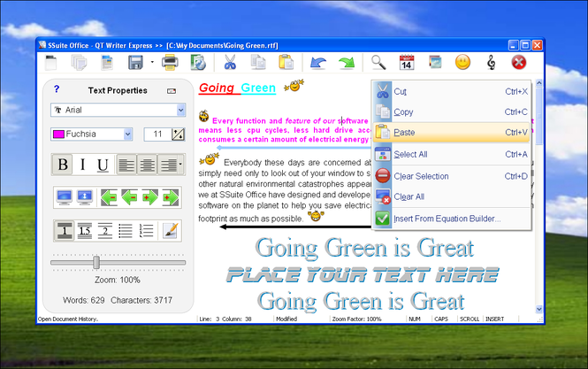This screenshot has width=588, height=369.
Task: Click the second monitor full-screen icon
Action: 84,197
